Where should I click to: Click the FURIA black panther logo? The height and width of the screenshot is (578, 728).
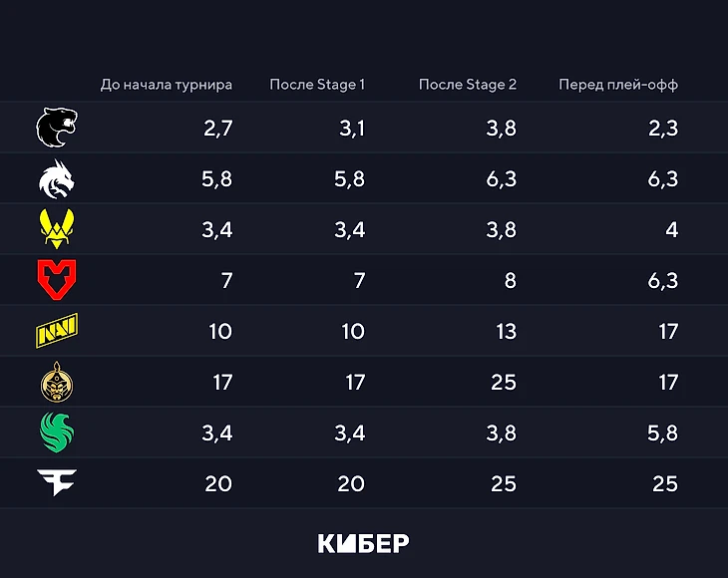tap(57, 128)
